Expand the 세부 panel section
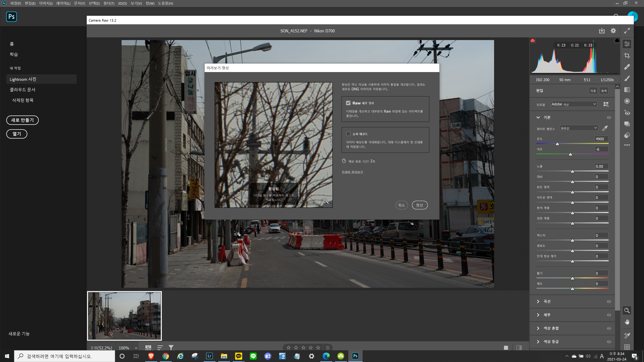Viewport: 644px width, 362px height. click(547, 315)
